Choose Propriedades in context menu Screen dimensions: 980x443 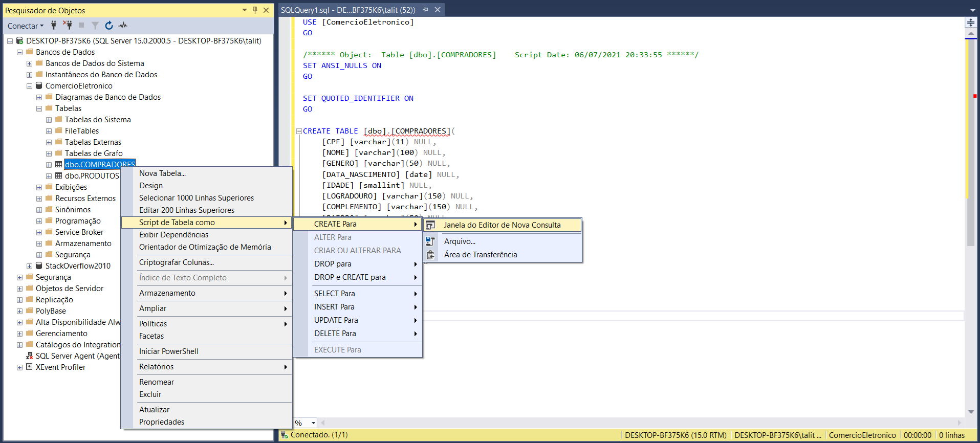[206, 422]
